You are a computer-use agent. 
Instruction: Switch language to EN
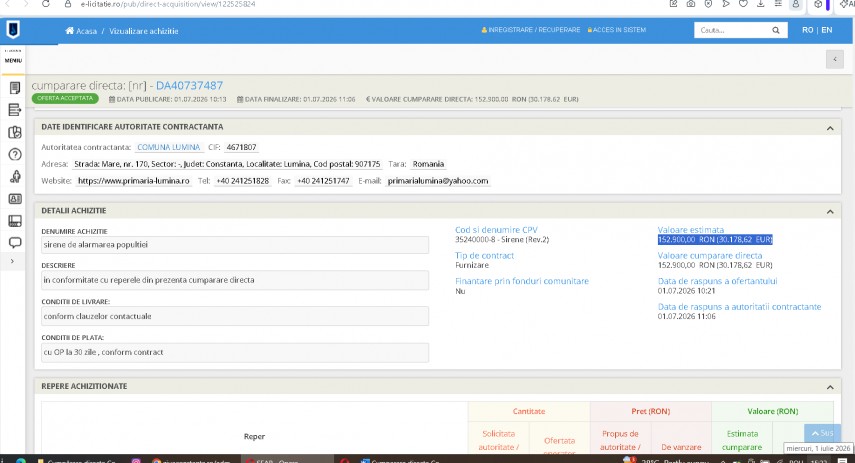tap(827, 30)
